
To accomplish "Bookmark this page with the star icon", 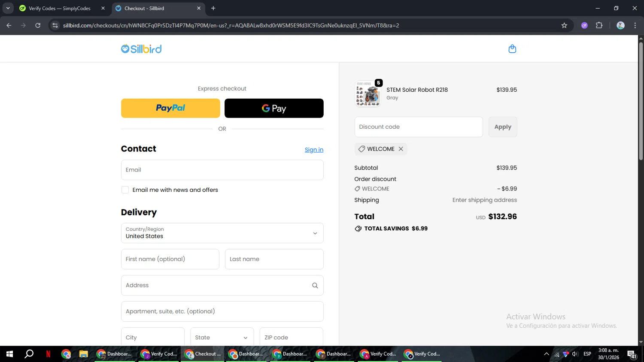I will [x=564, y=25].
